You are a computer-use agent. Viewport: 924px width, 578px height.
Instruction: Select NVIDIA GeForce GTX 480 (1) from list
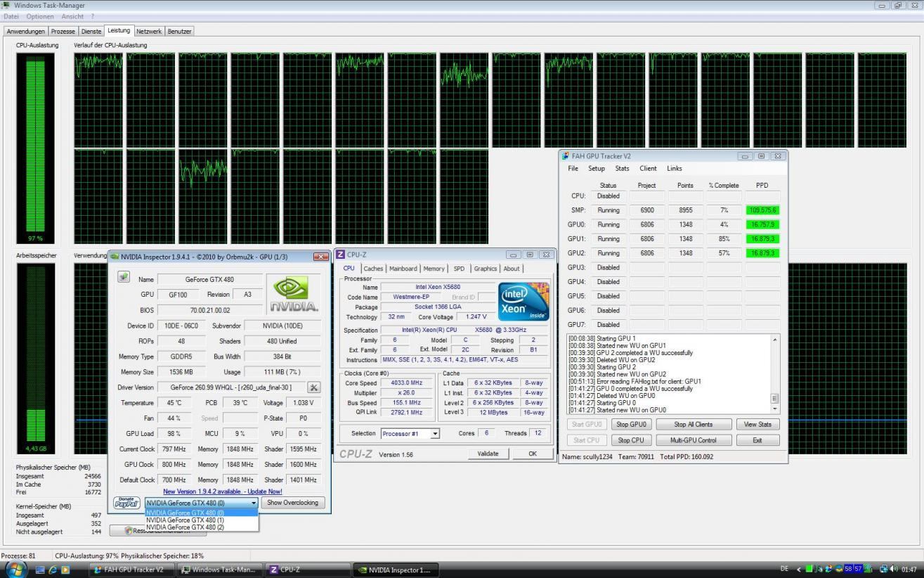tap(186, 520)
